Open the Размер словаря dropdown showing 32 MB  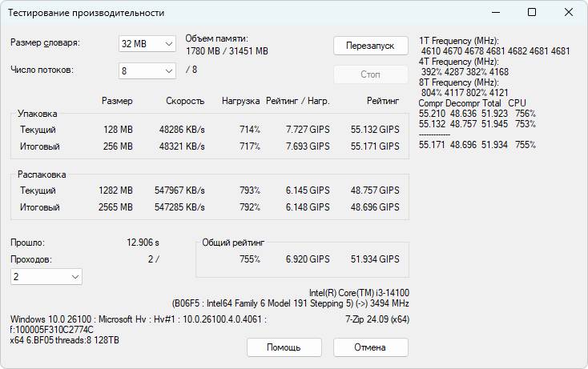coord(147,43)
